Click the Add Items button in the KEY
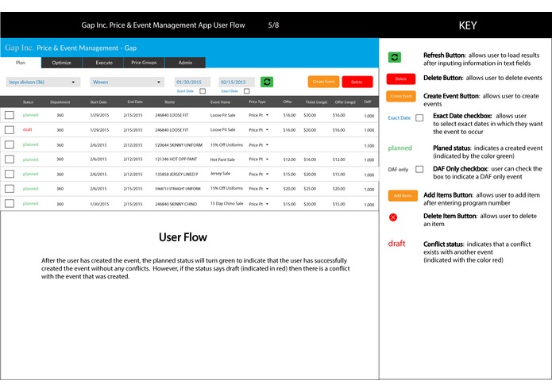This screenshot has width=552, height=392. point(403,195)
